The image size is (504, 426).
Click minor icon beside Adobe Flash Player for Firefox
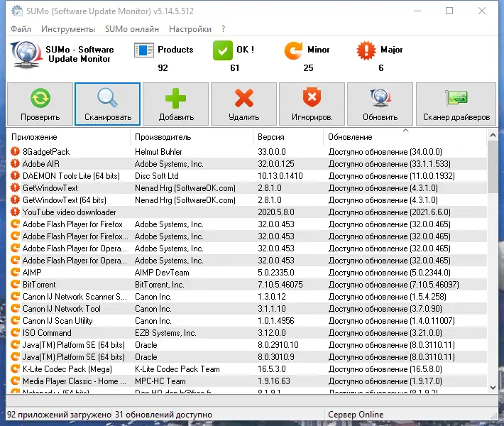(15, 224)
